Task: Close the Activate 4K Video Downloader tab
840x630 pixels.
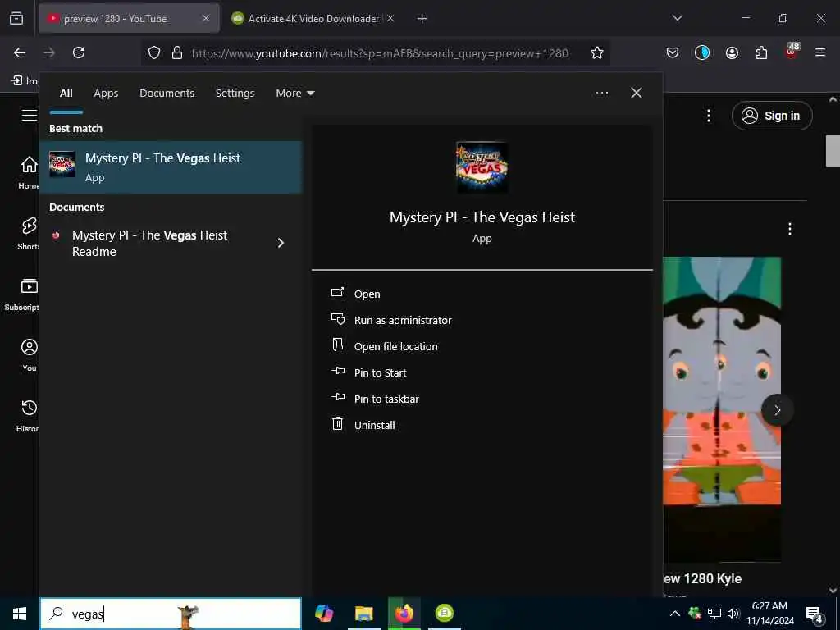Action: point(390,19)
